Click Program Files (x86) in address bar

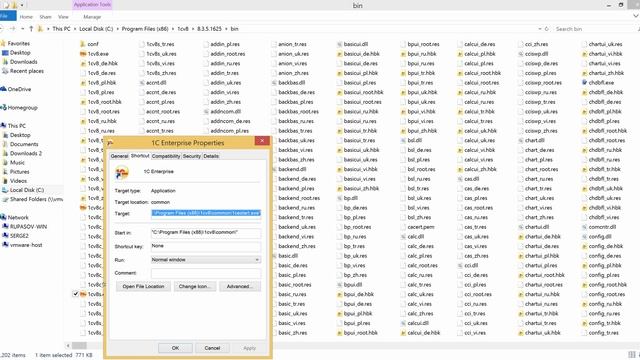145,29
